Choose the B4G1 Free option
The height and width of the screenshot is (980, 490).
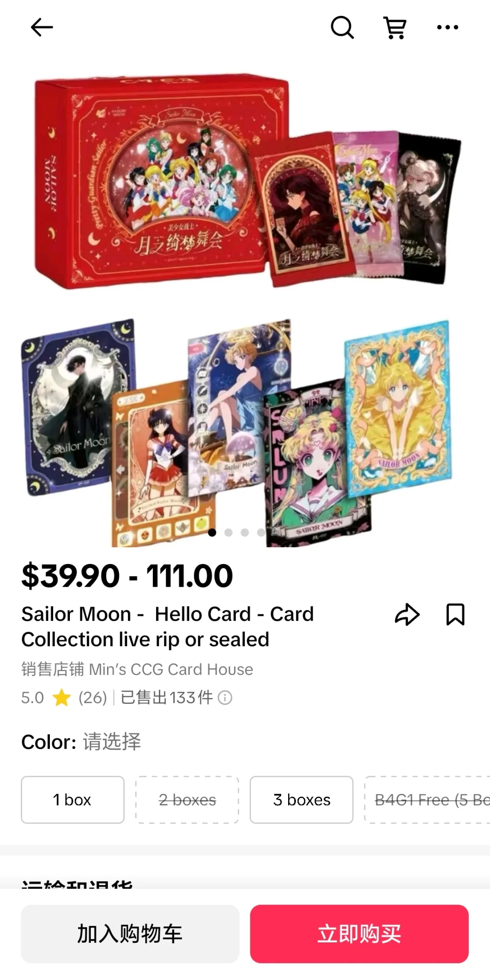coord(427,800)
